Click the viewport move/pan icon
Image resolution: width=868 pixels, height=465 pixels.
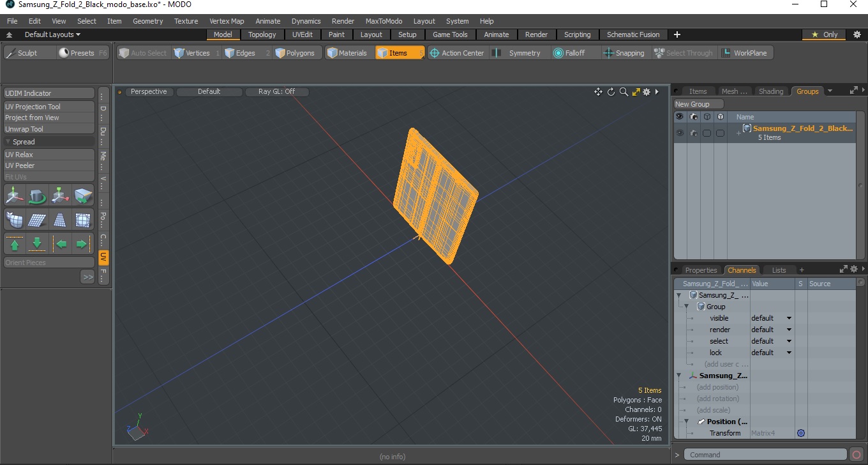[x=598, y=92]
